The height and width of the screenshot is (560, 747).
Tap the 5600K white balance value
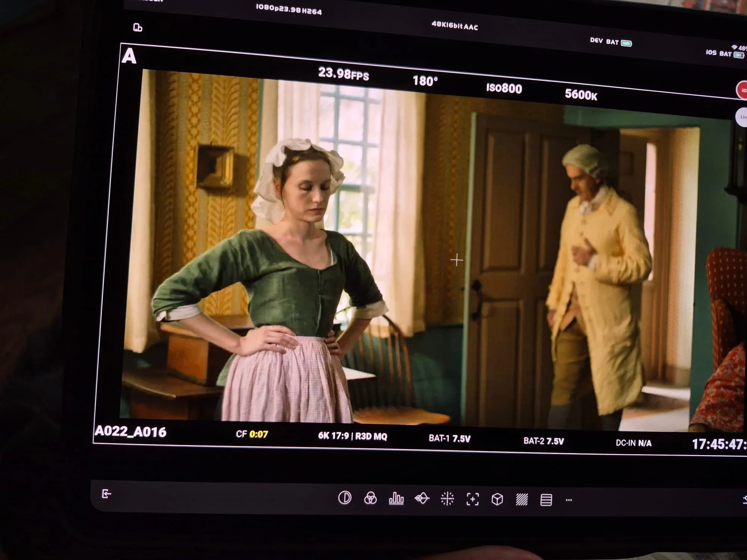[581, 94]
